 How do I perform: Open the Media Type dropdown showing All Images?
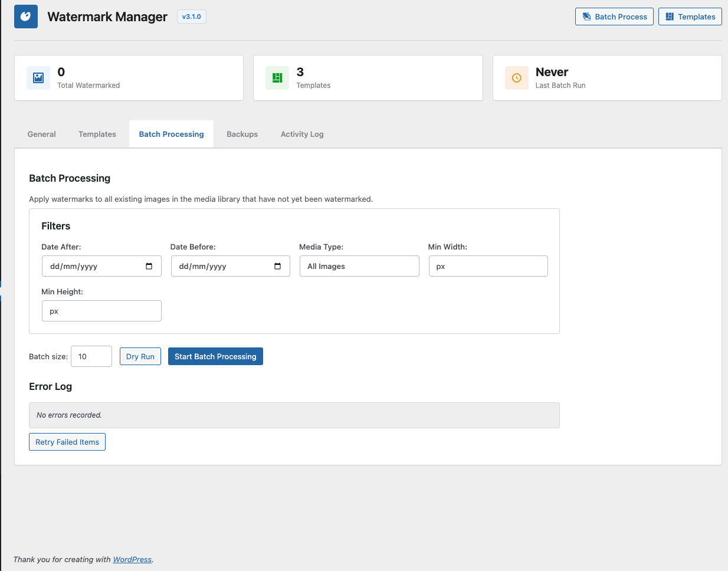(x=359, y=266)
